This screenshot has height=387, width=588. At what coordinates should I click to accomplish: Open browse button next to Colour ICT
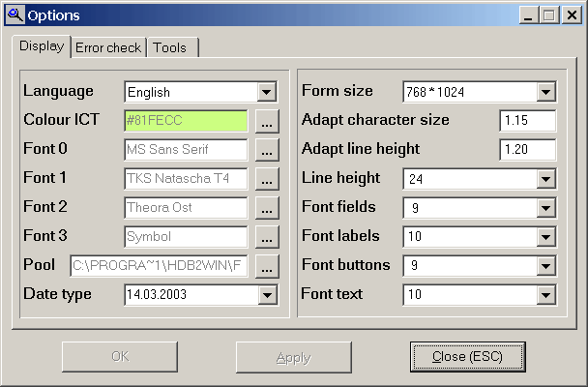pos(268,121)
